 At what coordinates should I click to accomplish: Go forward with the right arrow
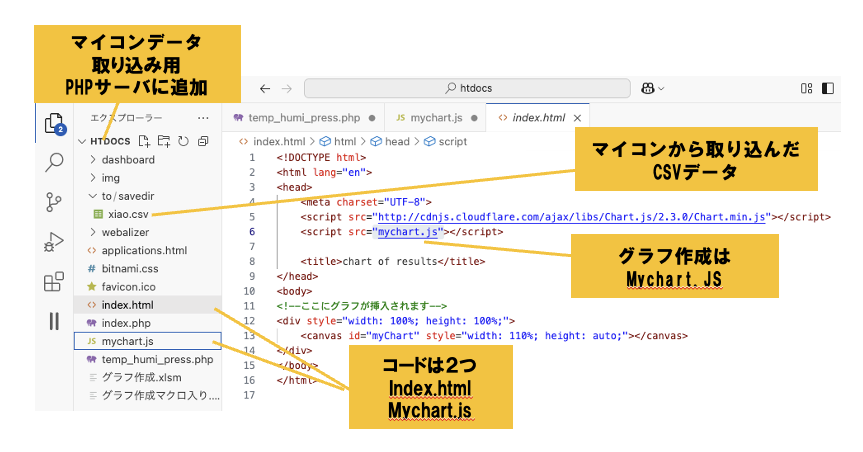click(x=287, y=88)
